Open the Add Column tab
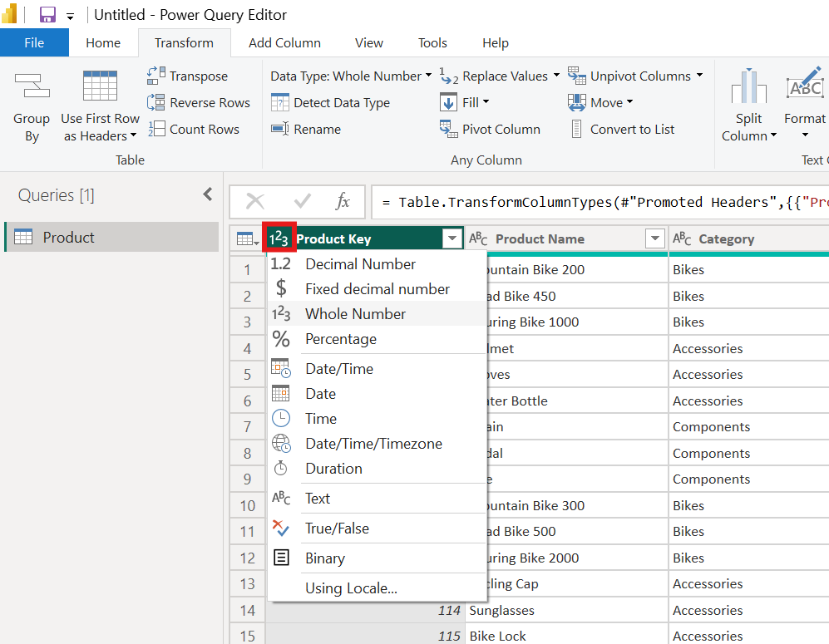The height and width of the screenshot is (644, 829). pyautogui.click(x=284, y=42)
